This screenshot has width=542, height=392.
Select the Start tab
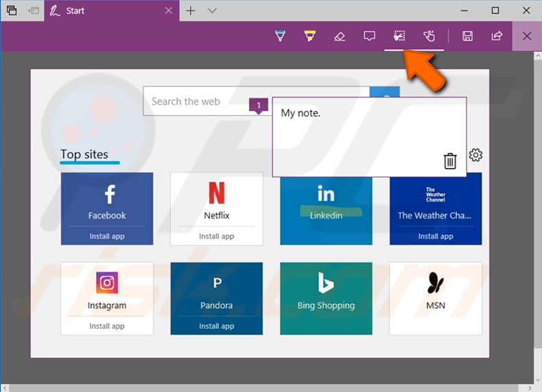112,11
